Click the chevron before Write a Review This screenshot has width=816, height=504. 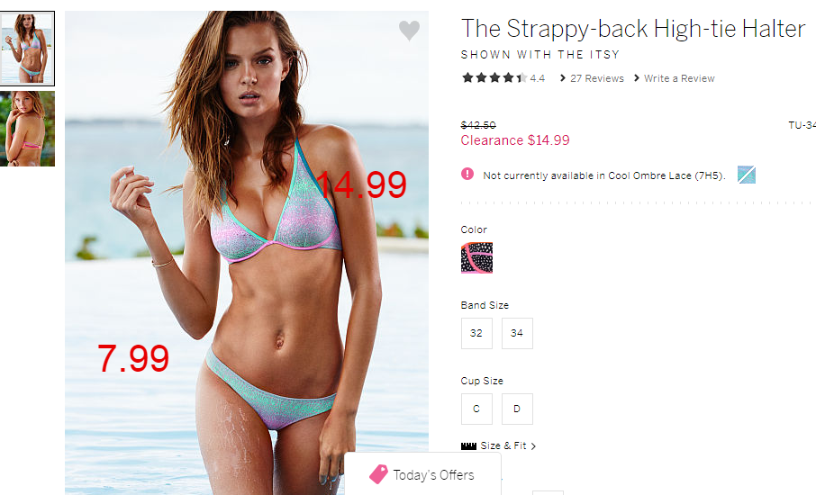point(637,78)
